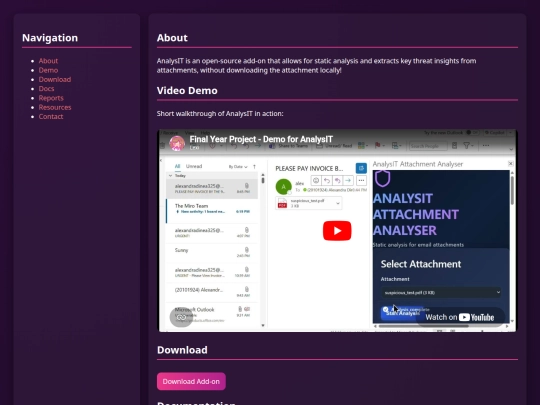This screenshot has width=540, height=405.
Task: Open the video title 'Final Year Project - Demo for AnalysIT'
Action: coord(261,139)
